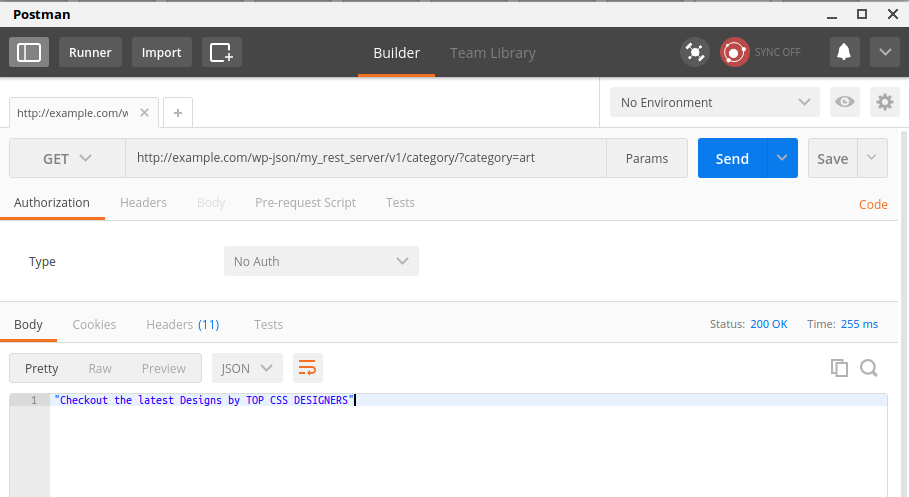
Task: Show environment quick look eye
Action: [x=845, y=102]
